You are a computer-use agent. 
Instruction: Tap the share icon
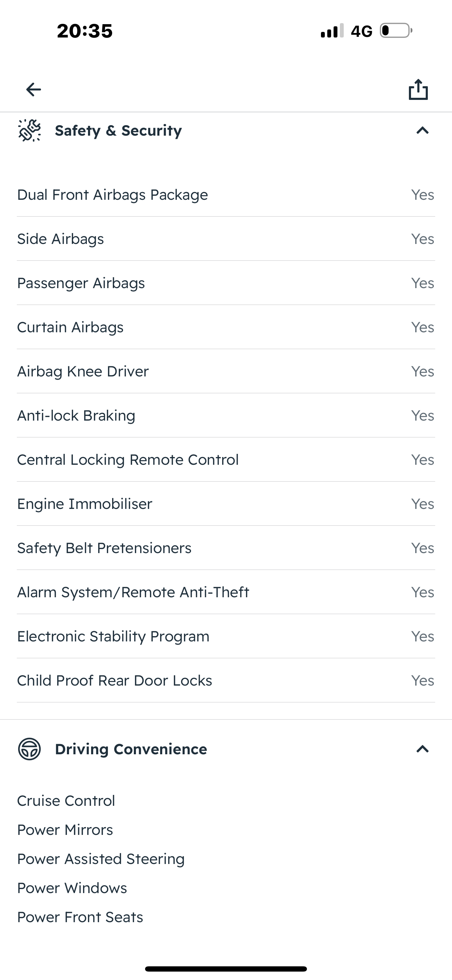[418, 90]
